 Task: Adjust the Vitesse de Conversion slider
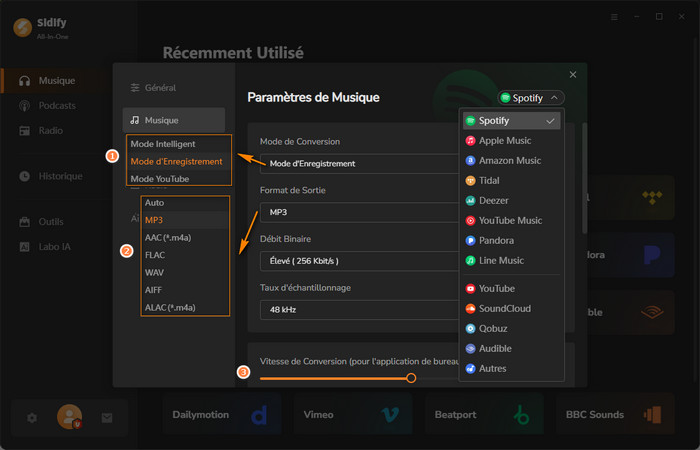[x=411, y=378]
